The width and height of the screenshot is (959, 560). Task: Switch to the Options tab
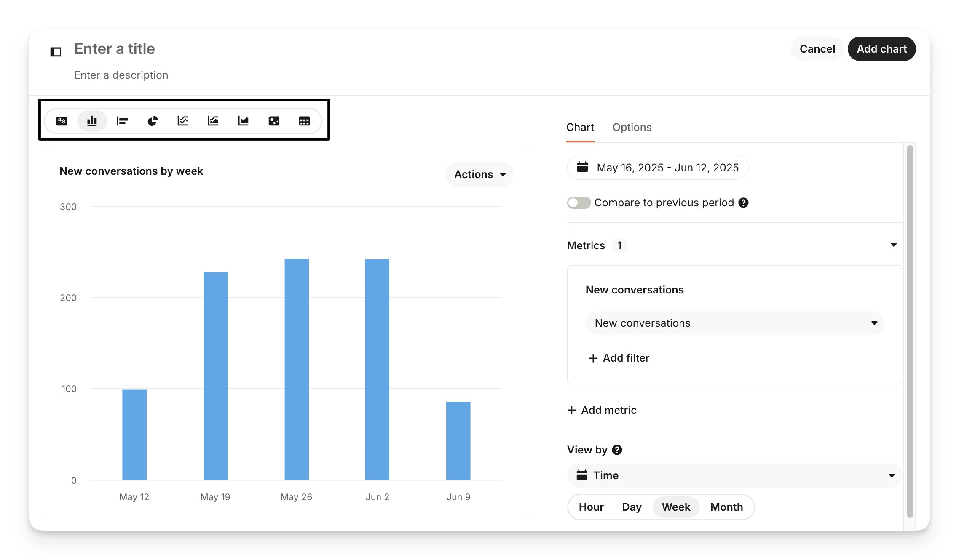pos(632,127)
